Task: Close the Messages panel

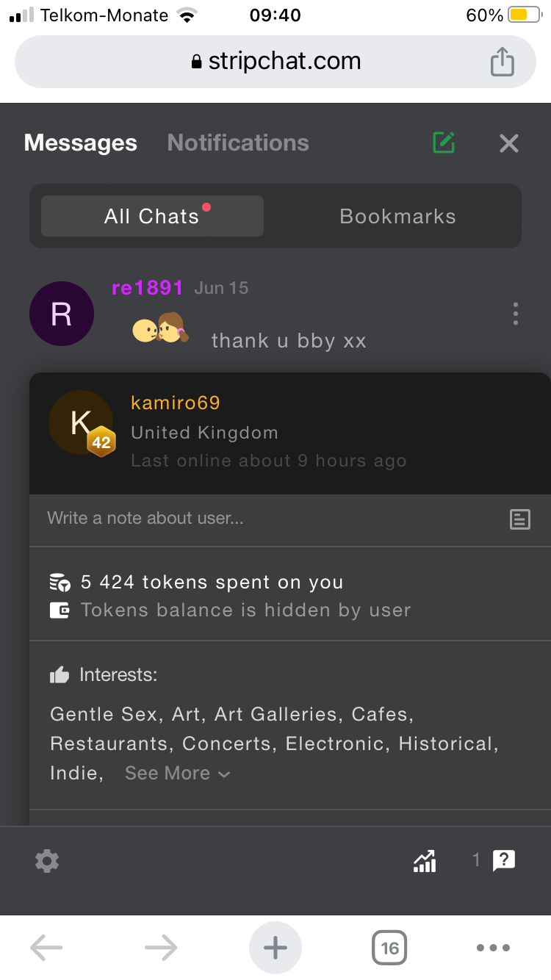Action: pos(508,143)
